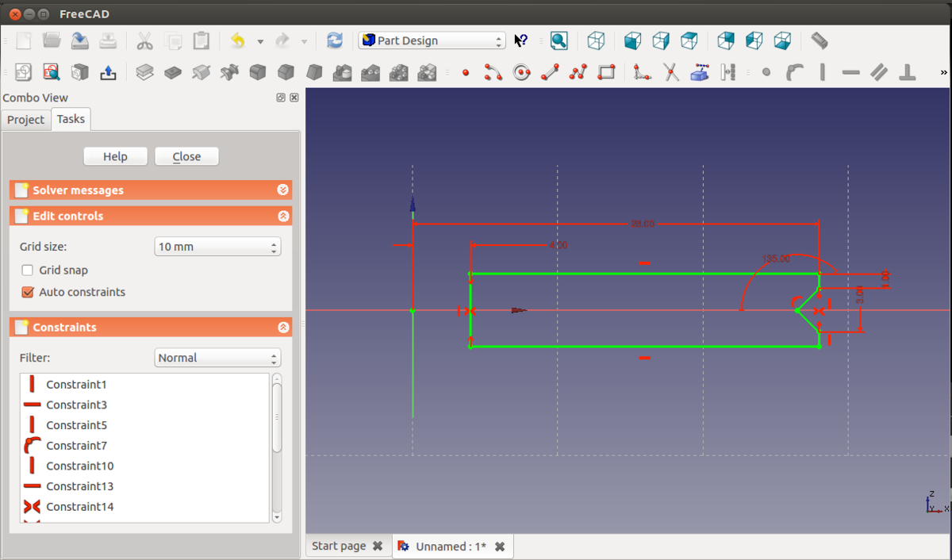Click the Help button
This screenshot has height=560, width=952.
tap(115, 157)
